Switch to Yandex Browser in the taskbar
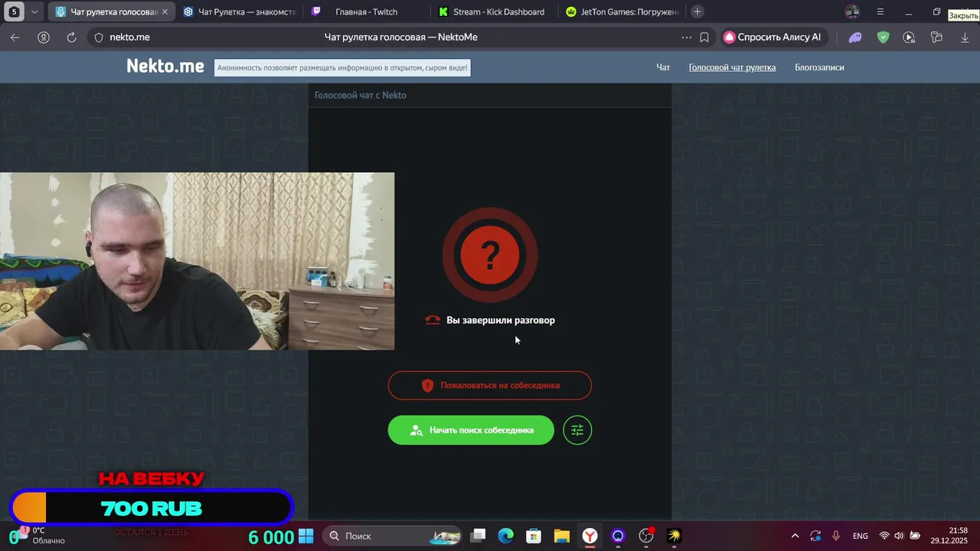Image resolution: width=980 pixels, height=551 pixels. pos(590,536)
